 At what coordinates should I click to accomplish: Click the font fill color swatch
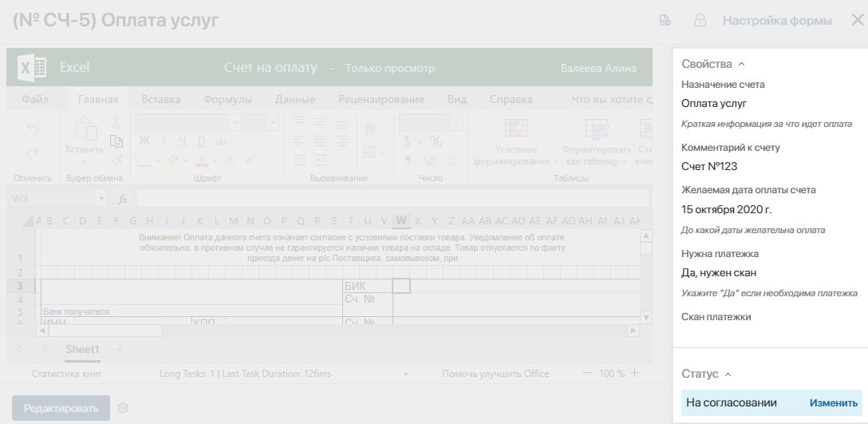point(173,160)
